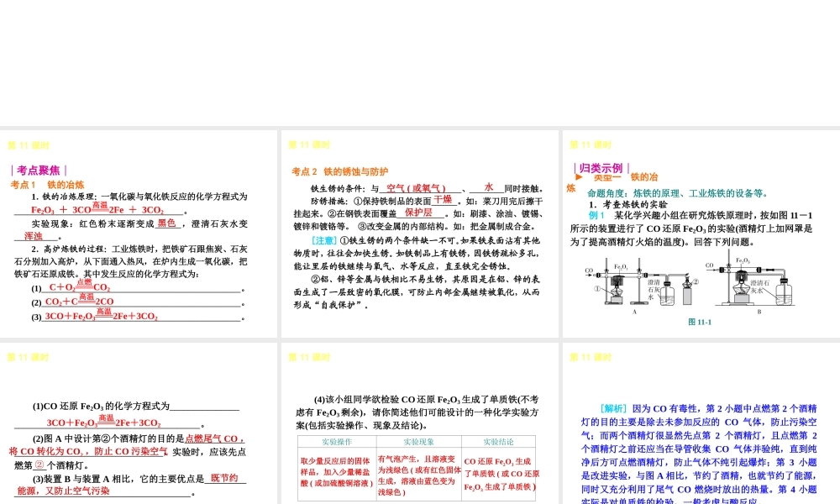Select the red answer 黑色
Image resolution: width=840 pixels, height=504 pixels.
click(x=166, y=223)
